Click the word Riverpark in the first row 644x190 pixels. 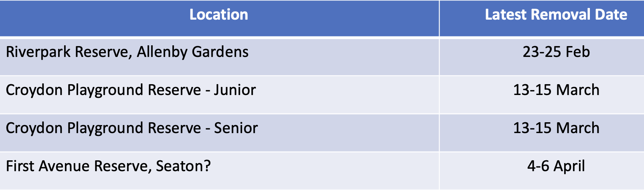[38, 52]
